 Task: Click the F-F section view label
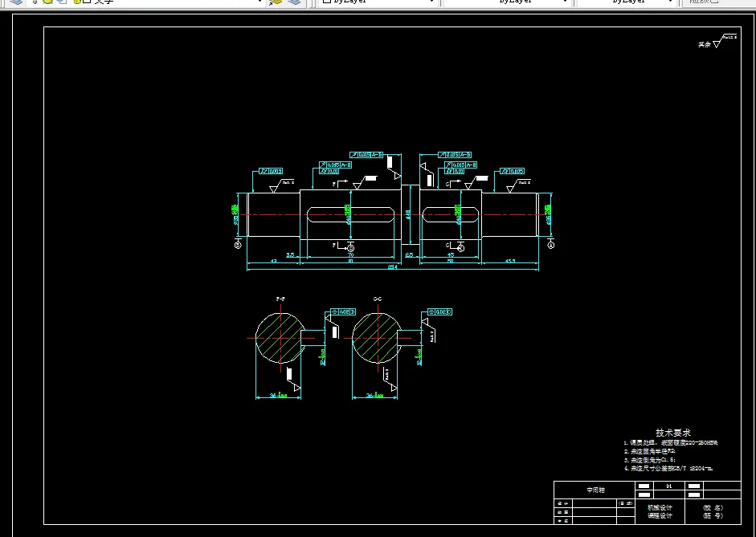[280, 299]
